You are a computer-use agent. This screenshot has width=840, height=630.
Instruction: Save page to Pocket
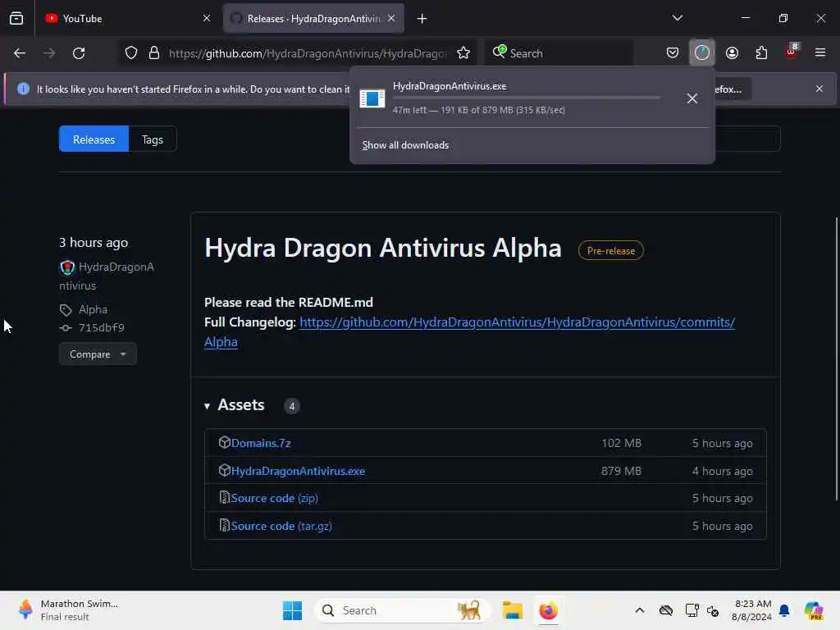tap(673, 52)
